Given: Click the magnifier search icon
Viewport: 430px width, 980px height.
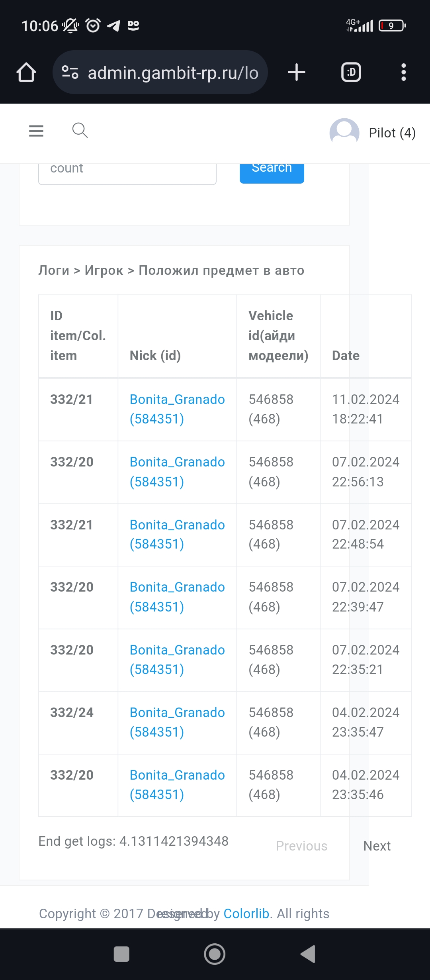Looking at the screenshot, I should [80, 130].
